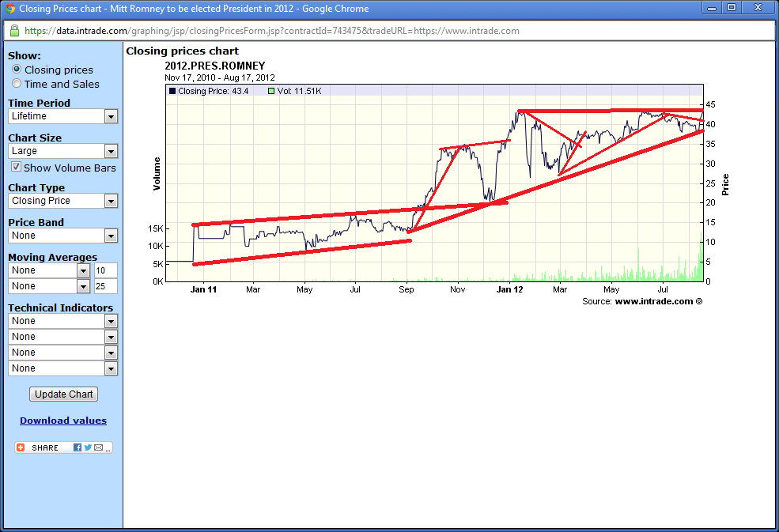Click the green Vol legend square
This screenshot has height=532, width=779.
[270, 91]
